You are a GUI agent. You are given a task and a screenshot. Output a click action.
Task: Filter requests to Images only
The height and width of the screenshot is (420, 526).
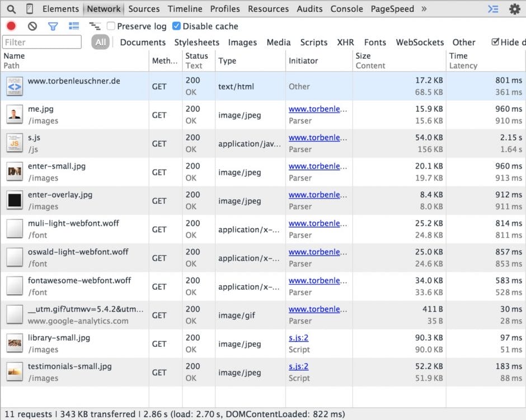point(242,42)
